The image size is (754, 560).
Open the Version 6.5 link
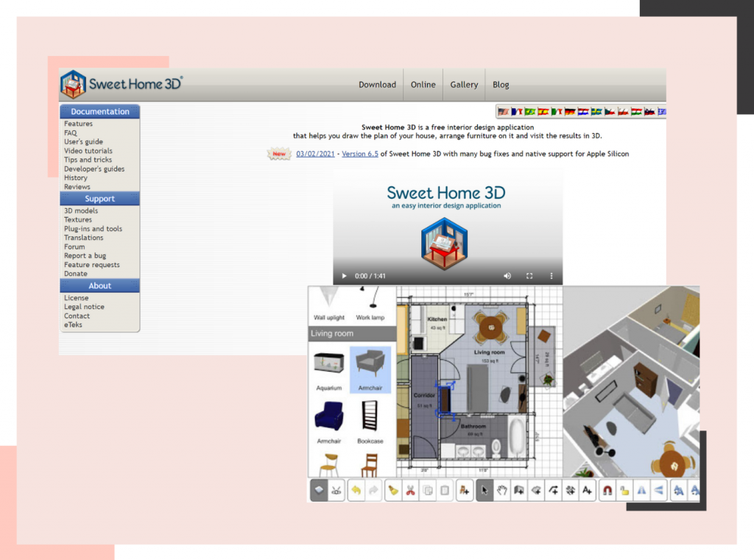coord(360,154)
